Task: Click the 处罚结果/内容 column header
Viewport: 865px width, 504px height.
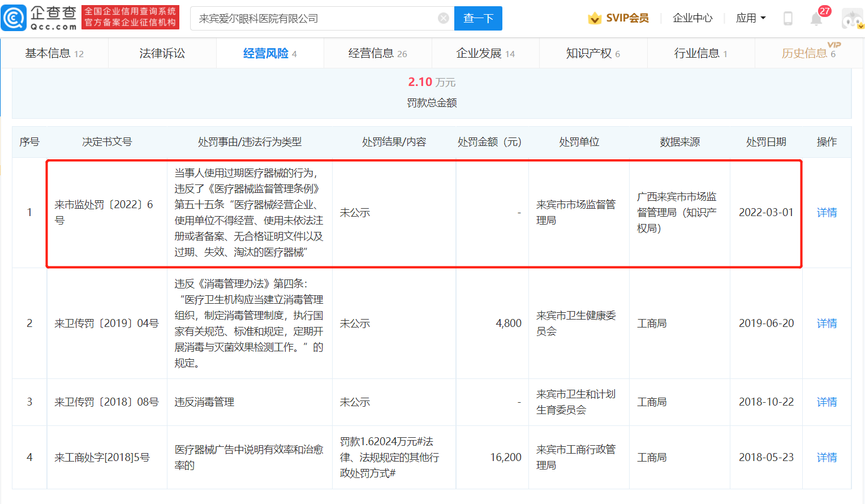Action: [x=394, y=141]
